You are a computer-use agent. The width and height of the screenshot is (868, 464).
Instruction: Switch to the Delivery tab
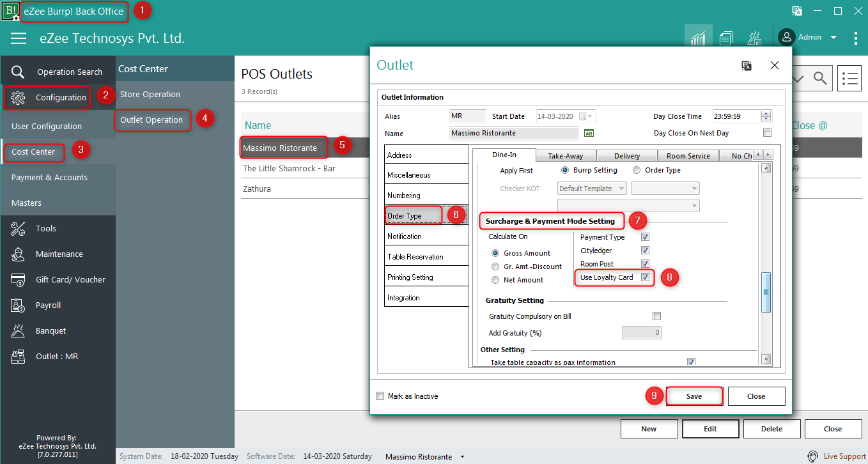(627, 156)
